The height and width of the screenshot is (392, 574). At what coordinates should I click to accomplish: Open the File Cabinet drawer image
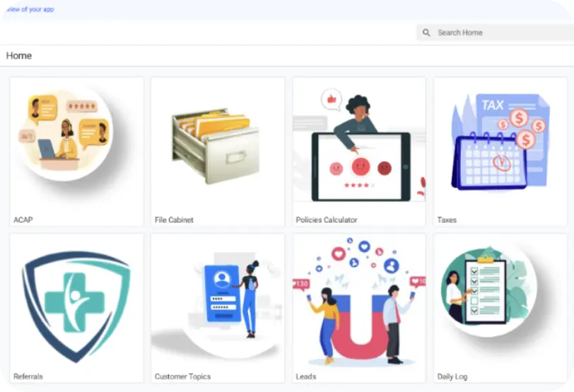click(216, 145)
